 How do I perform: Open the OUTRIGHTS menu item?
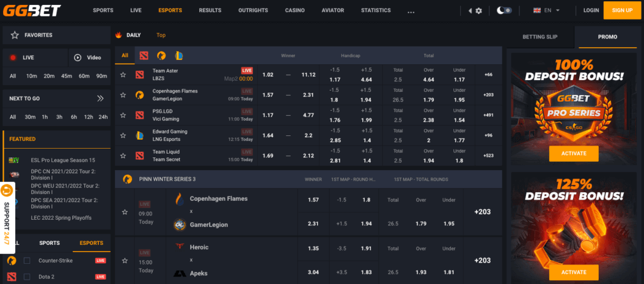tap(253, 10)
